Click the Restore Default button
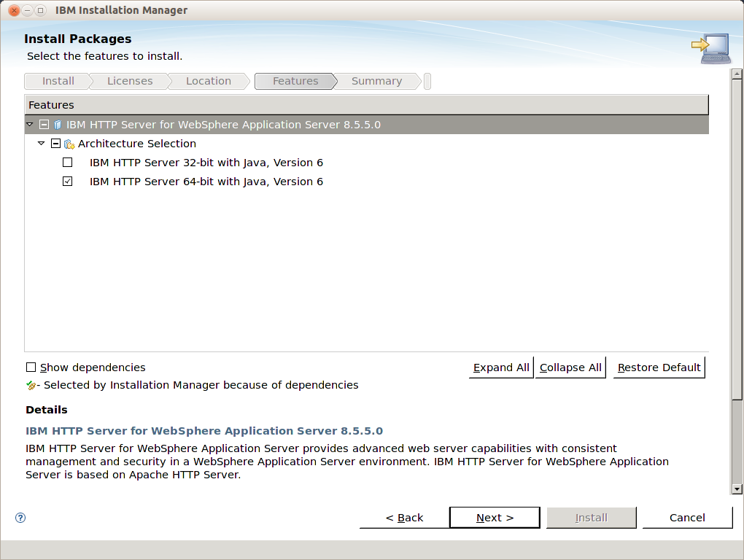Viewport: 744px width, 560px height. (659, 367)
